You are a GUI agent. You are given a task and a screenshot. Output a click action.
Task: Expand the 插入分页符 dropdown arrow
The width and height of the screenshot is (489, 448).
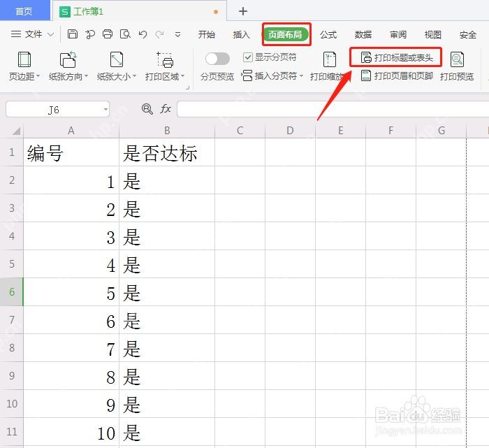(301, 75)
